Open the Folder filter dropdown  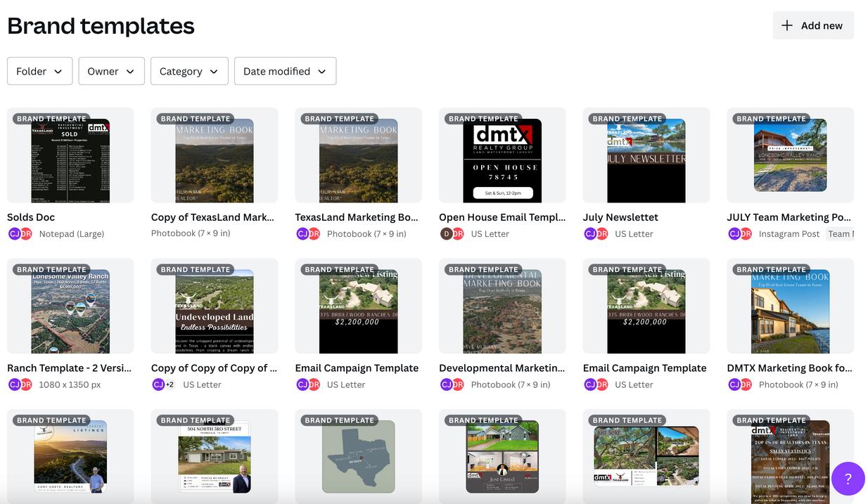pyautogui.click(x=39, y=71)
